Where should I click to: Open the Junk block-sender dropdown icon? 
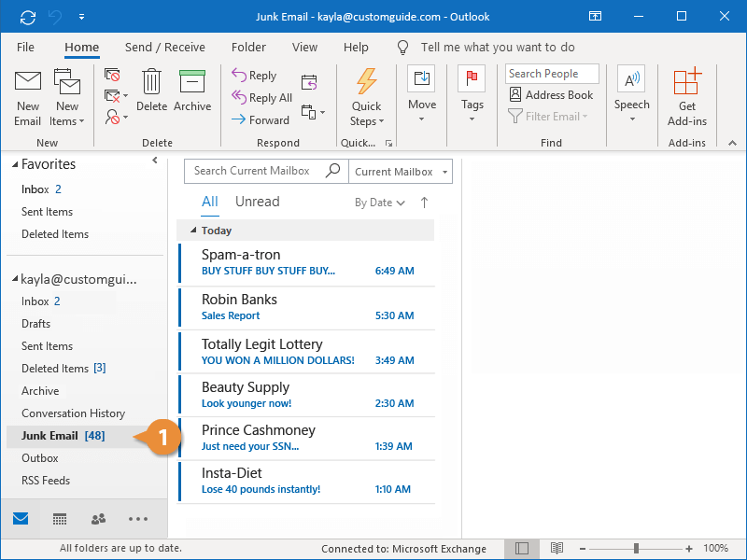click(x=116, y=117)
